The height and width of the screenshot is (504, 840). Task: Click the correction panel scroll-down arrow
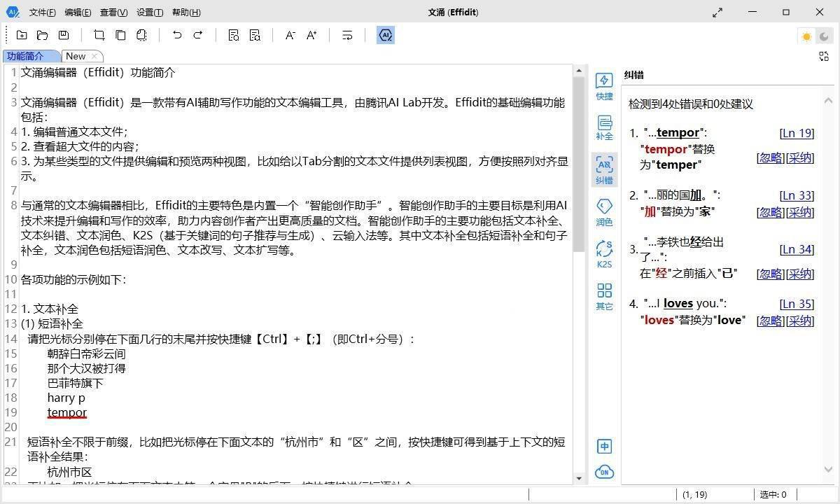pos(829,470)
